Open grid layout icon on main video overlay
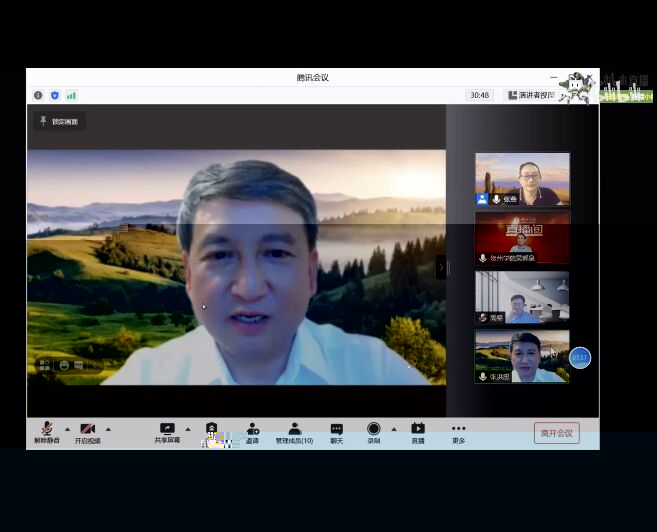The height and width of the screenshot is (532, 657). [44, 365]
